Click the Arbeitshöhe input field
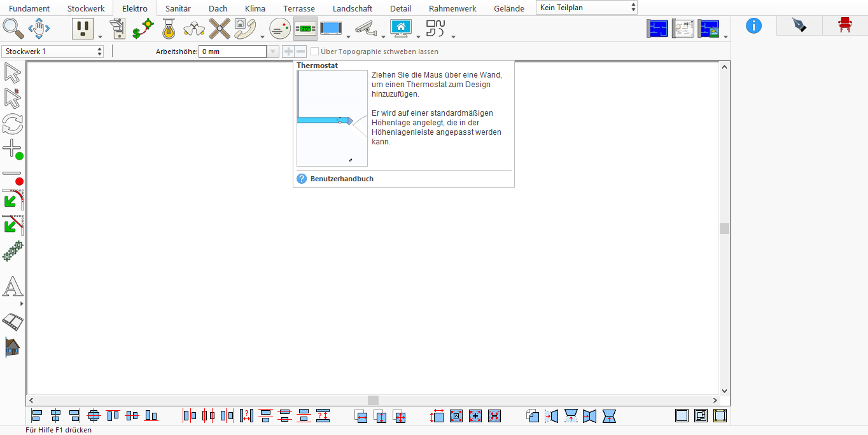Screen dimensions: 868x435 [x=232, y=52]
